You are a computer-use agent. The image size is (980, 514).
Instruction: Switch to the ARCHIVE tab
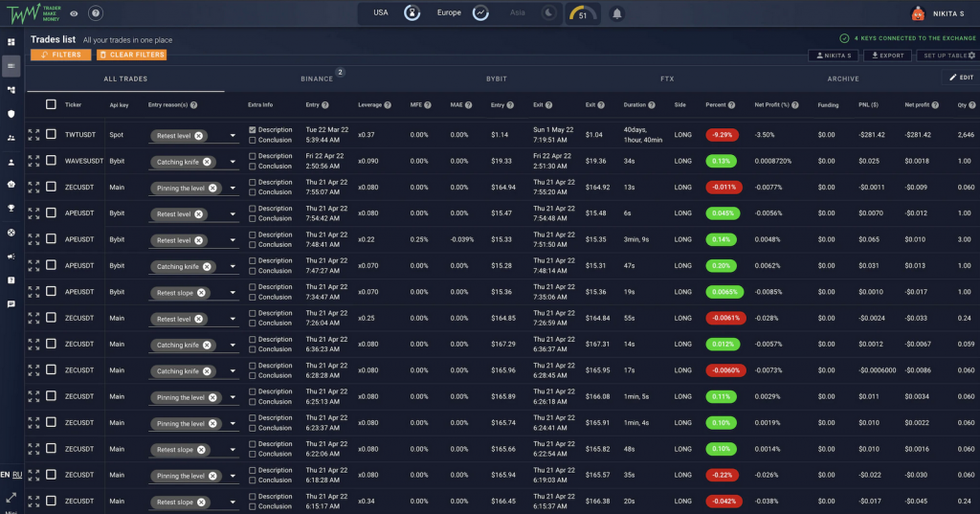(x=843, y=78)
